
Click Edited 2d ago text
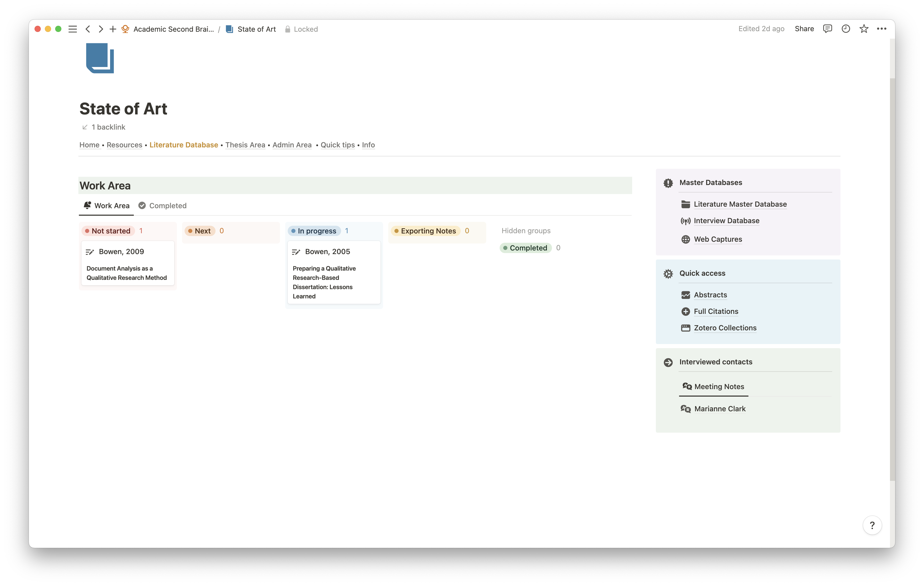(761, 29)
